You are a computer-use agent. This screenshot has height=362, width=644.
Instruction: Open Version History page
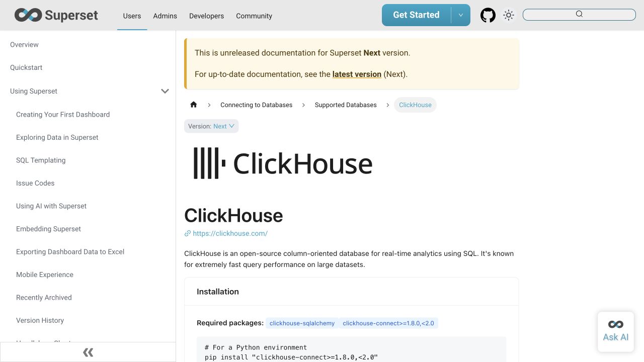40,320
